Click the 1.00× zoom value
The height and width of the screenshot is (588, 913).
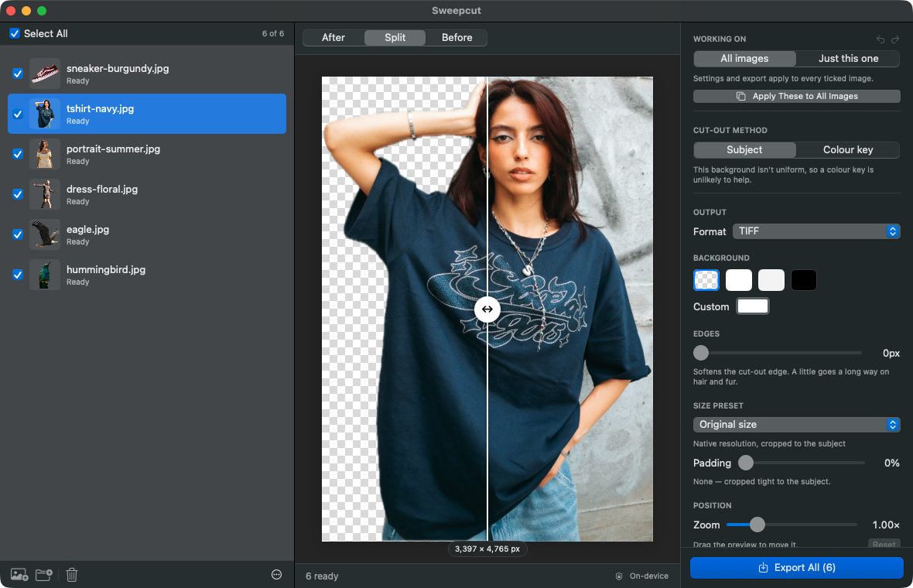[886, 525]
